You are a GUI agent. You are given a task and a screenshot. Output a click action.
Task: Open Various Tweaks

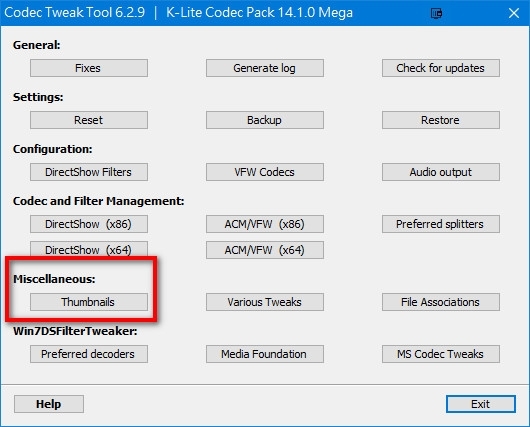pyautogui.click(x=265, y=302)
